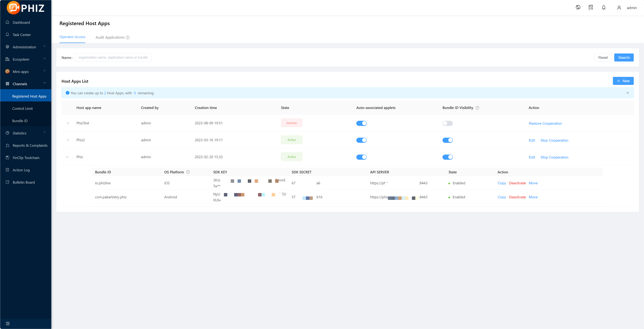Expand the PhizTest row details
Image resolution: width=644 pixels, height=329 pixels.
click(x=68, y=123)
